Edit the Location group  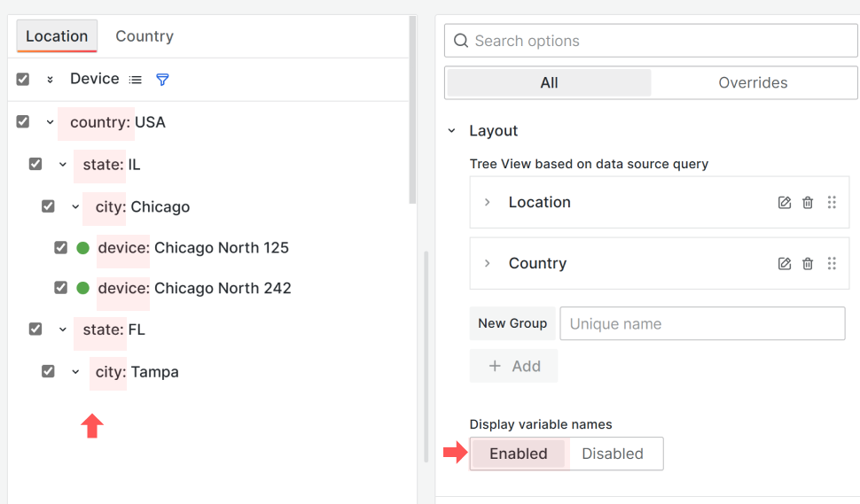point(784,203)
